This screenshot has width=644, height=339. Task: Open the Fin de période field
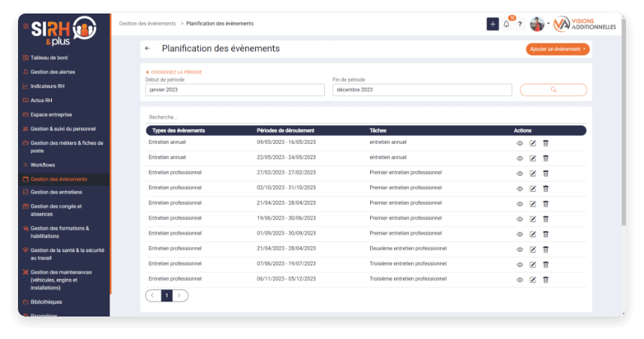point(423,90)
